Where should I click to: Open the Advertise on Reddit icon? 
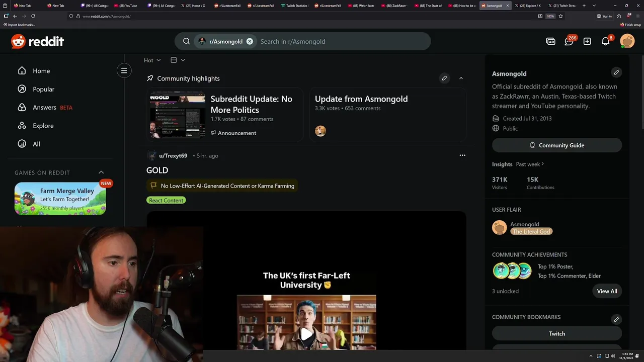(x=550, y=41)
